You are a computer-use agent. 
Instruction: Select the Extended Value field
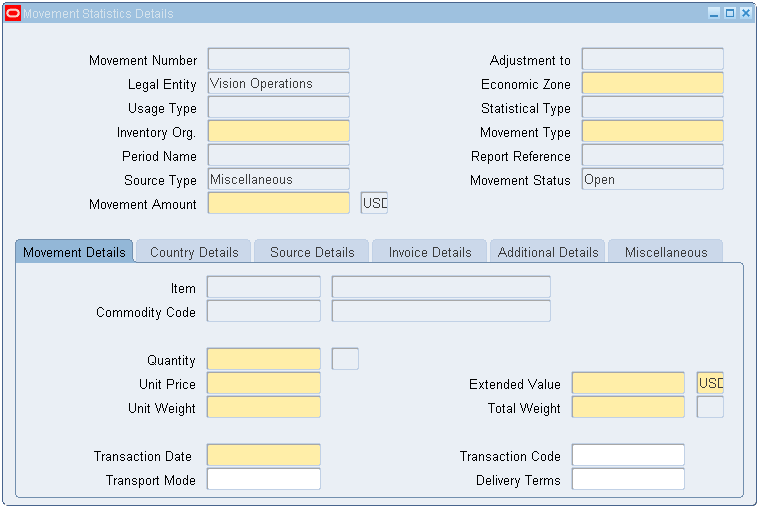[x=628, y=383]
